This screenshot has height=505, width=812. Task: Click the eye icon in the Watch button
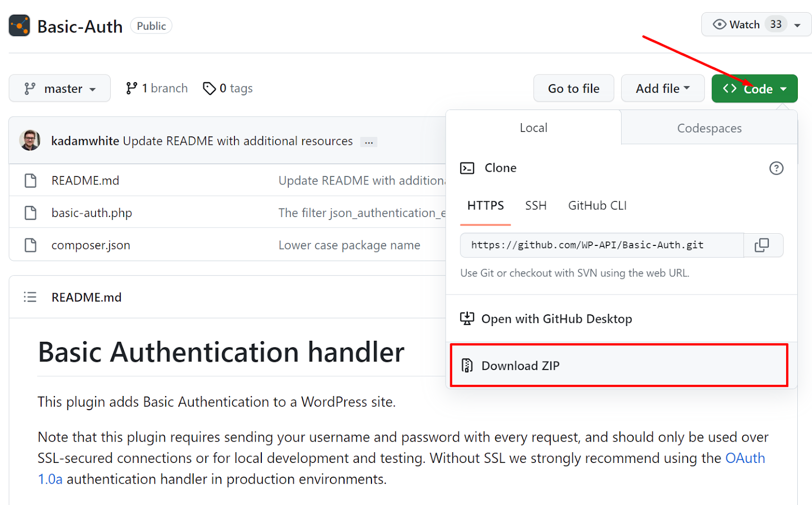(x=720, y=24)
